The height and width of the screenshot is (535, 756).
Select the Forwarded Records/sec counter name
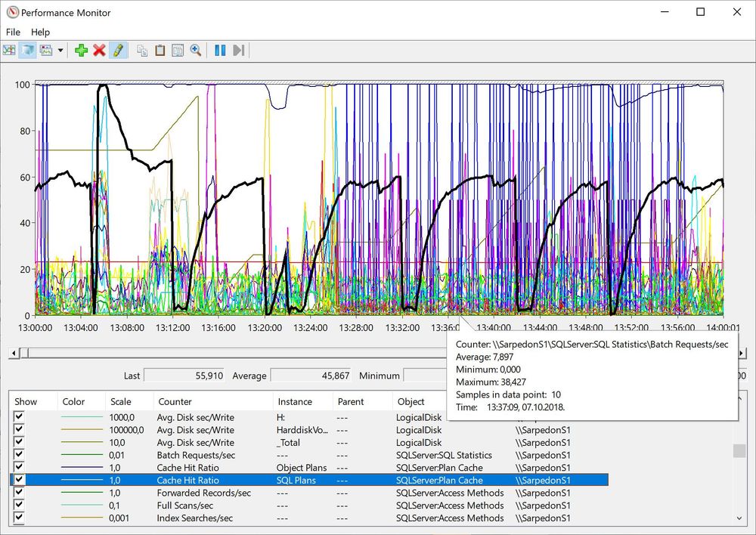coord(203,493)
